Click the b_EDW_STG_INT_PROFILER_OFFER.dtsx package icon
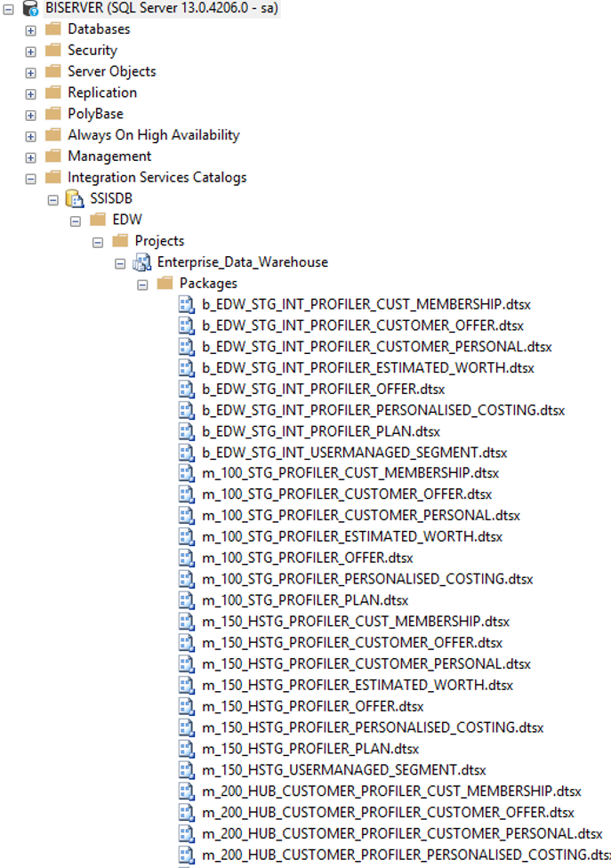The image size is (611, 868). pyautogui.click(x=187, y=389)
